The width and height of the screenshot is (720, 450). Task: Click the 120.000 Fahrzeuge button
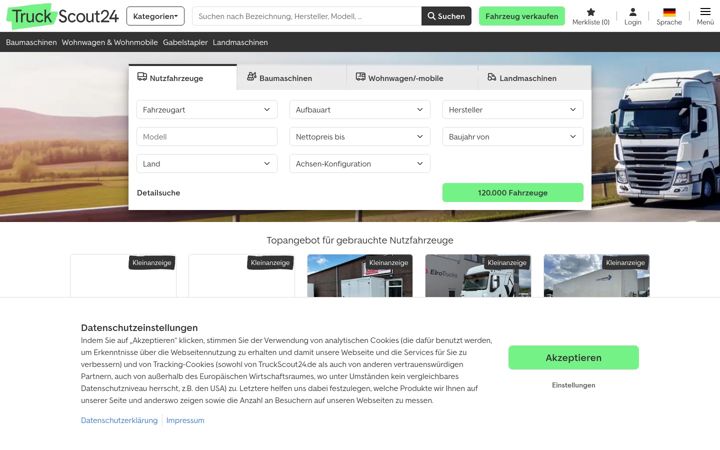click(512, 193)
